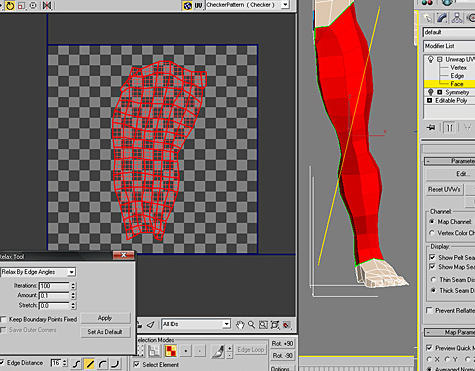Click the Apply button in Relax Tool
This screenshot has height=371, width=475.
pos(105,318)
